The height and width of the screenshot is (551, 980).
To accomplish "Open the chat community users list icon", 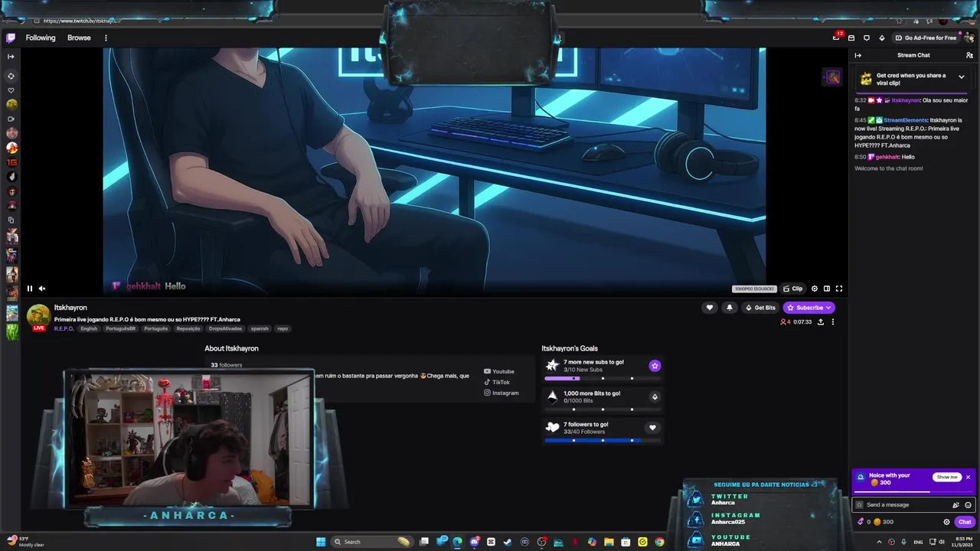I will (969, 55).
